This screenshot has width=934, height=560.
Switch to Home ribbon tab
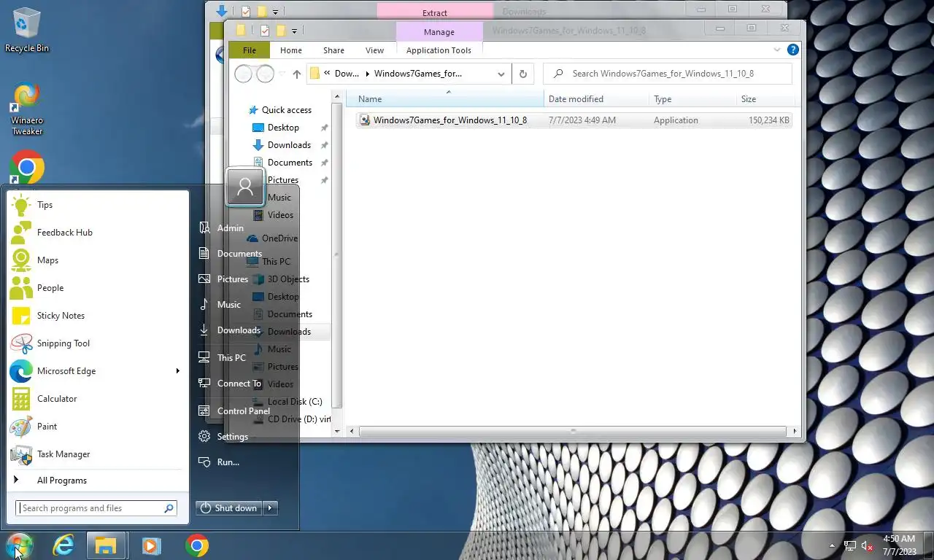point(291,50)
